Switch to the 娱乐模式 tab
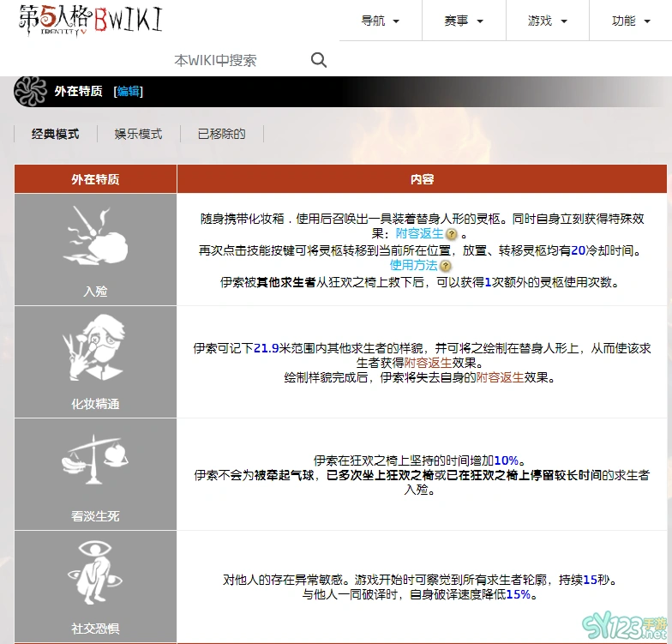The image size is (672, 644). (139, 134)
